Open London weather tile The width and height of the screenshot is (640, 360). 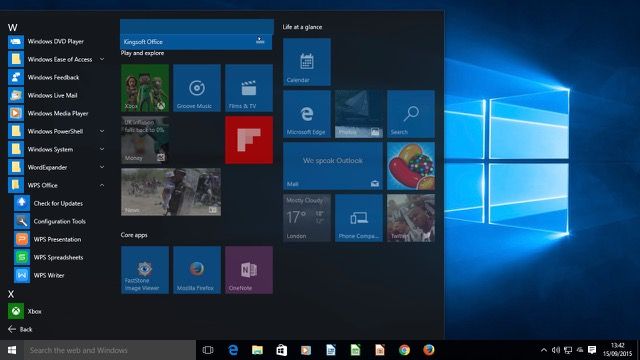tap(307, 218)
